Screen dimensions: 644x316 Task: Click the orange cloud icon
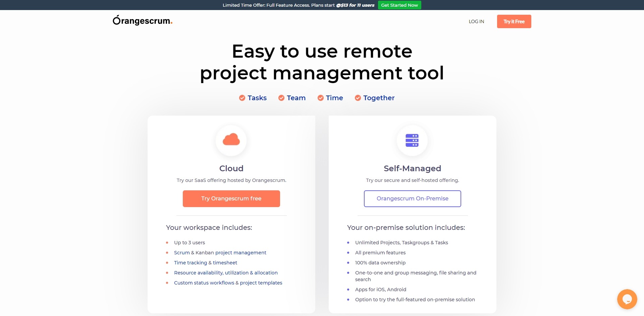tap(231, 140)
